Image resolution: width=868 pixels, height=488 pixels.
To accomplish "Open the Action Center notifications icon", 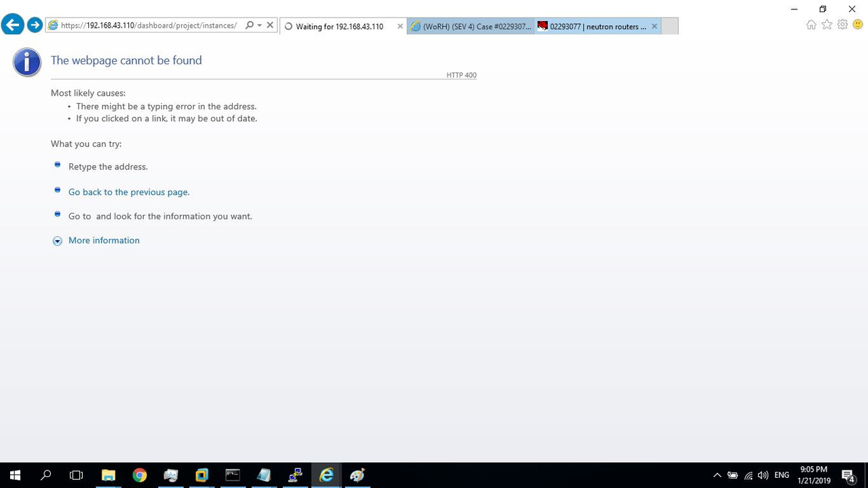I will (848, 476).
